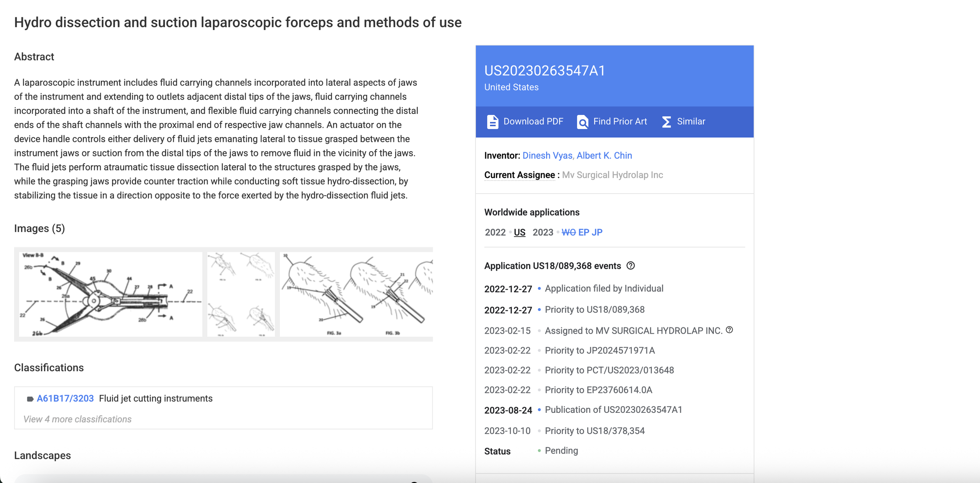
Task: Click the question mark beside the assignment event
Action: coord(730,330)
